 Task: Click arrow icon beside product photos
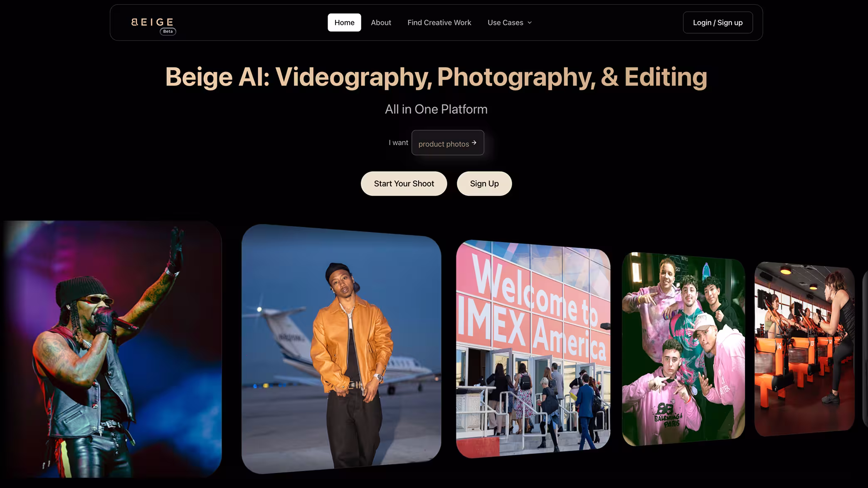pos(474,143)
